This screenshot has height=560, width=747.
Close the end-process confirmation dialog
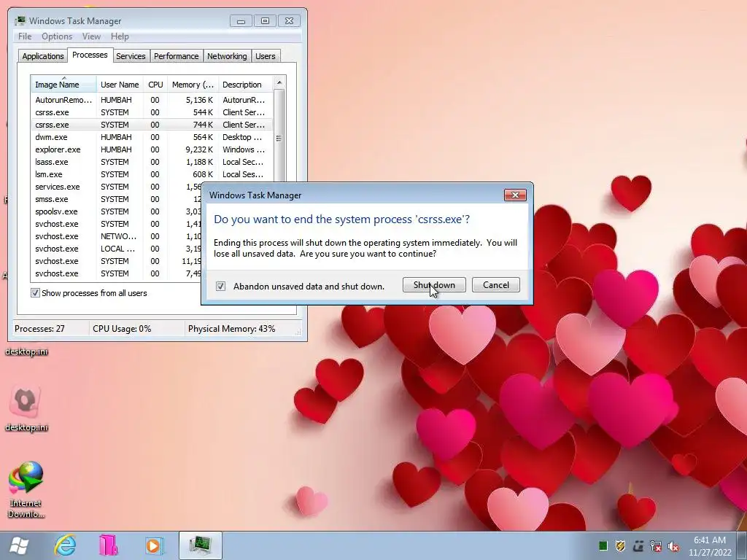515,195
